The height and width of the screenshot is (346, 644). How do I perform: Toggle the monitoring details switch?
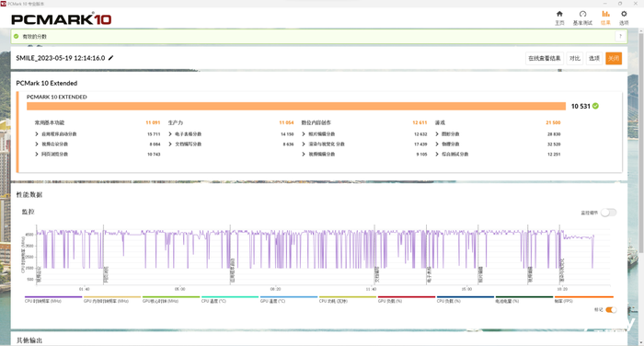[608, 213]
